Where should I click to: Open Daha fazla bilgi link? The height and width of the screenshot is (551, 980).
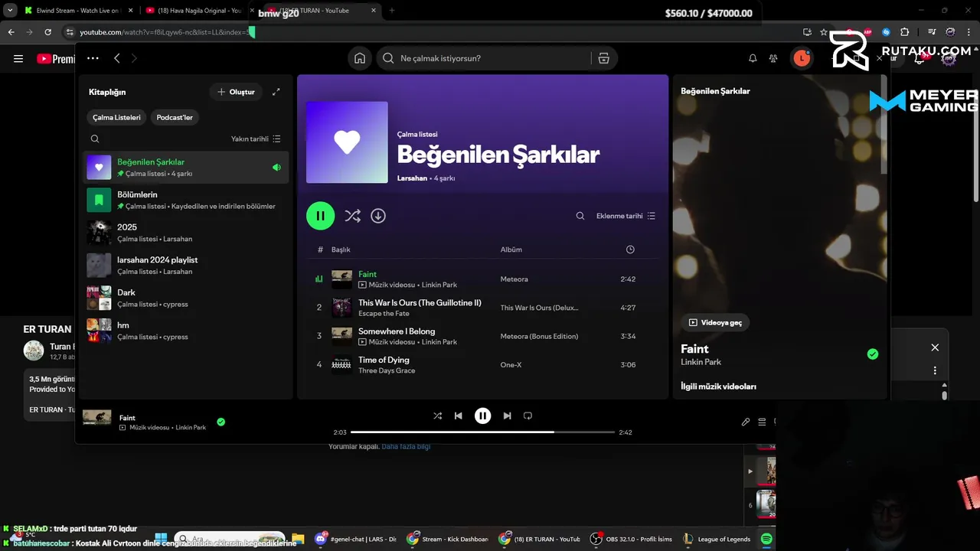tap(406, 446)
